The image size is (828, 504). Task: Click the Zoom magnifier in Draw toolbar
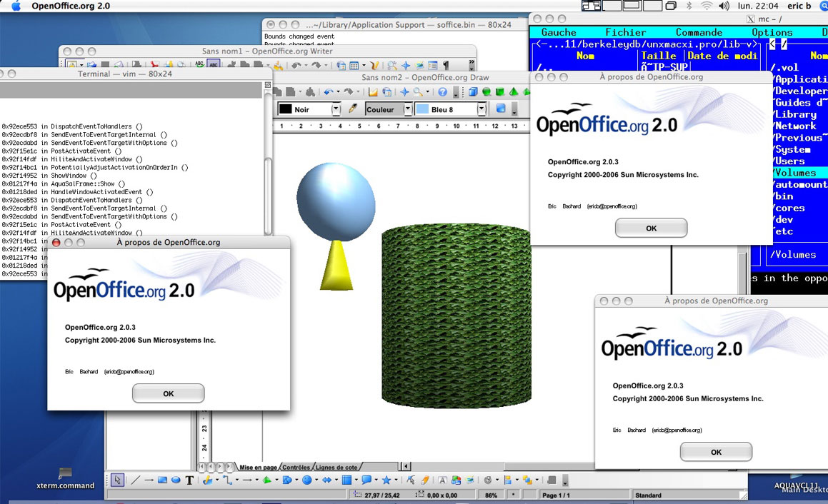pyautogui.click(x=418, y=92)
